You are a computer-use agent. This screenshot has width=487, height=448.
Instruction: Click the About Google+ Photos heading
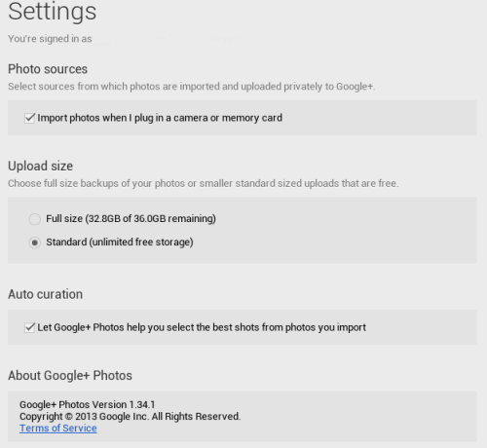click(x=70, y=376)
